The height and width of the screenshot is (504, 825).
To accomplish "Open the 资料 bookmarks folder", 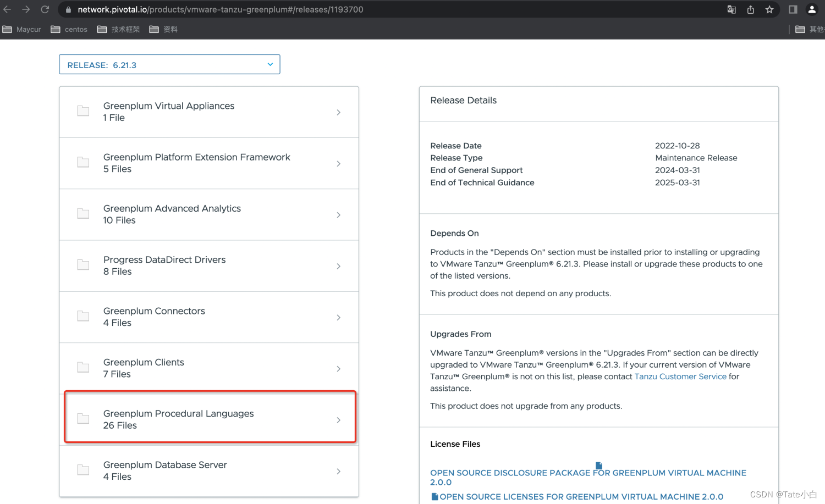I will tap(163, 29).
